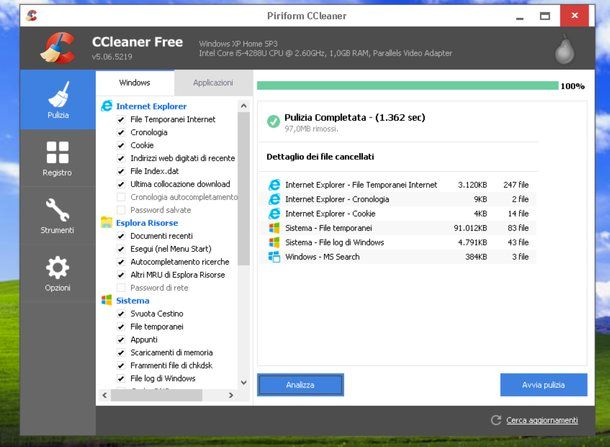Click Dettaglio dei file cancellati heading
The width and height of the screenshot is (610, 447).
(x=320, y=157)
